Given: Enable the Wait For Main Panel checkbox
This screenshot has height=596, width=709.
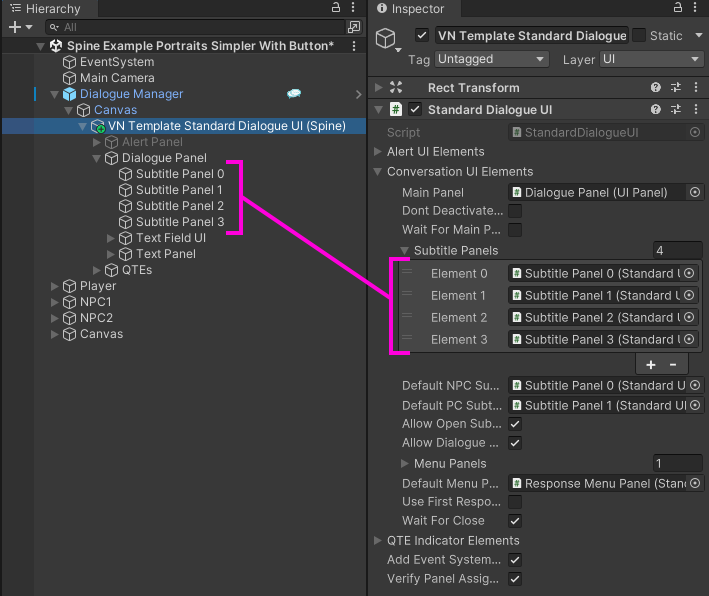Looking at the screenshot, I should [x=515, y=230].
